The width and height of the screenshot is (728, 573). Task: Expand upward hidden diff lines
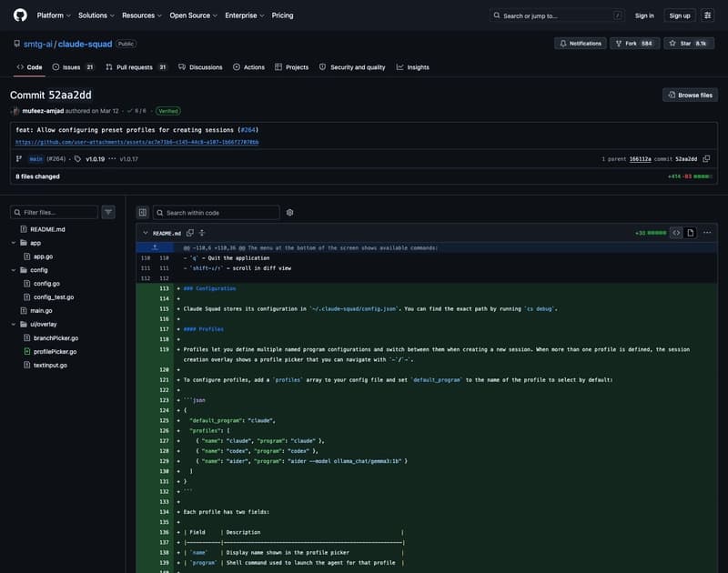155,247
